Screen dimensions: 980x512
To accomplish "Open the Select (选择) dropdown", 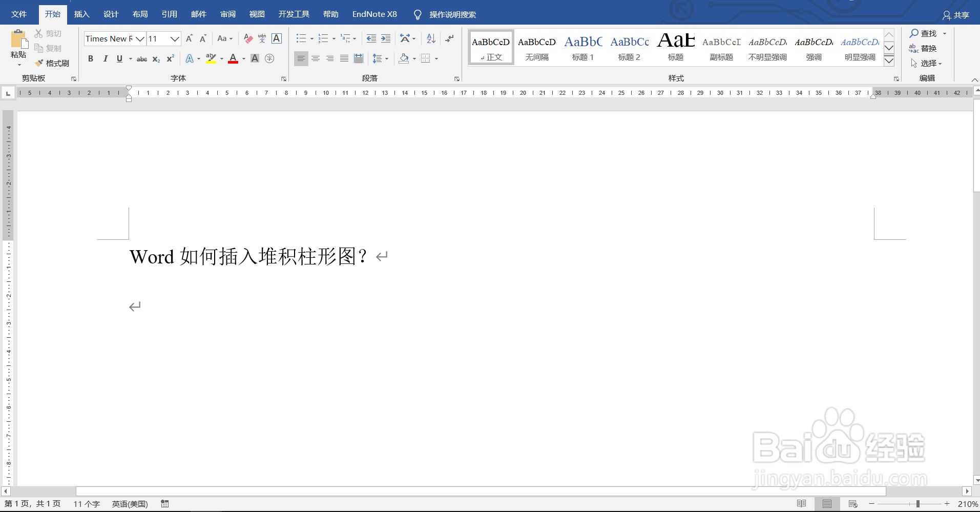I will (926, 63).
